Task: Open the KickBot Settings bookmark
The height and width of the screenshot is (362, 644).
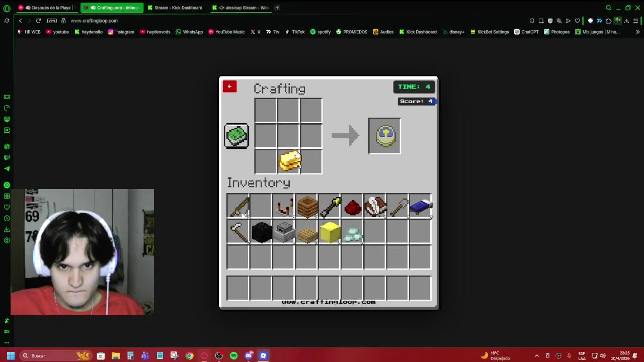Action: tap(490, 32)
